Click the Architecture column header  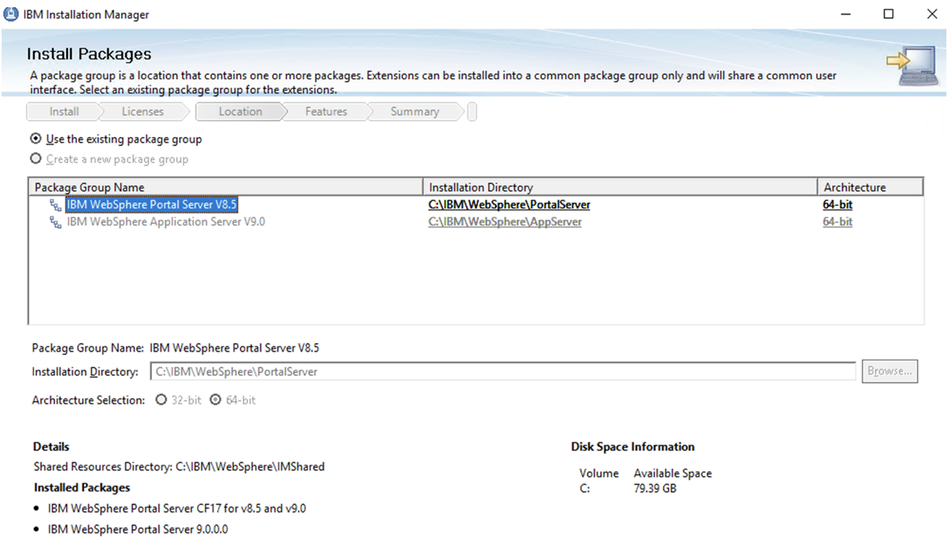point(870,187)
